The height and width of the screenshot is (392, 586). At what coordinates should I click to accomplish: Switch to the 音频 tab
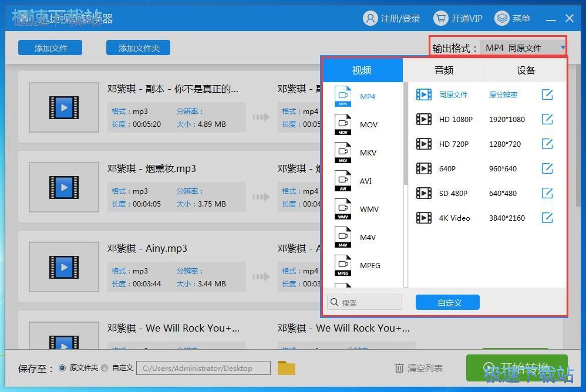(443, 70)
